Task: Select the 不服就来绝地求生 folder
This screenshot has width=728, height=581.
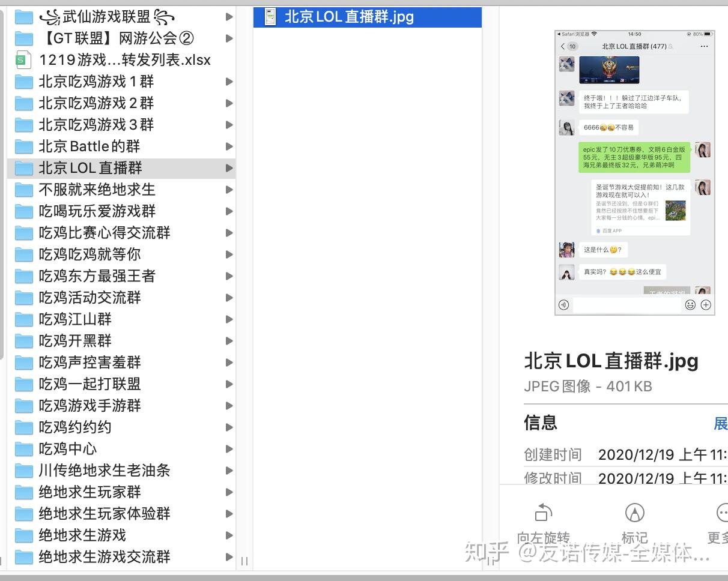Action: (x=121, y=190)
